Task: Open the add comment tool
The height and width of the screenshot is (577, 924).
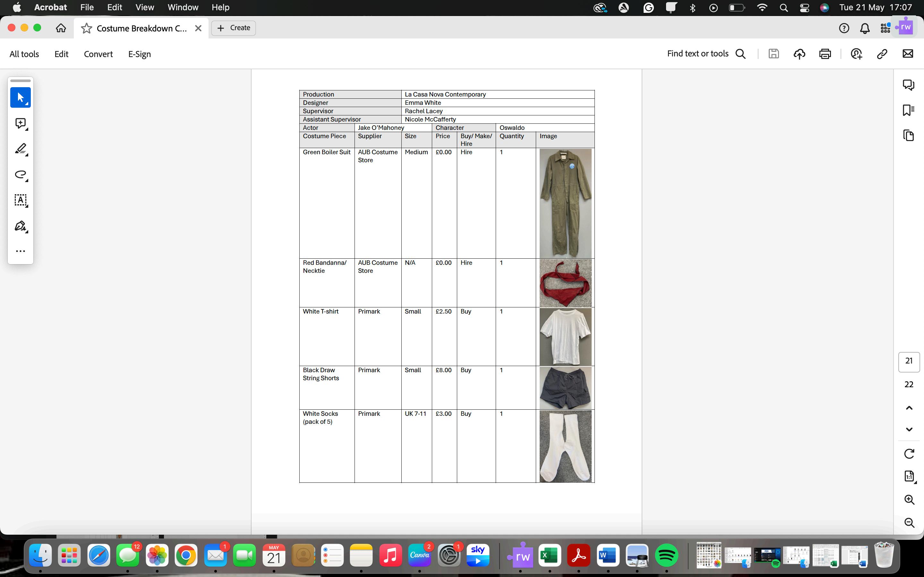Action: point(20,123)
